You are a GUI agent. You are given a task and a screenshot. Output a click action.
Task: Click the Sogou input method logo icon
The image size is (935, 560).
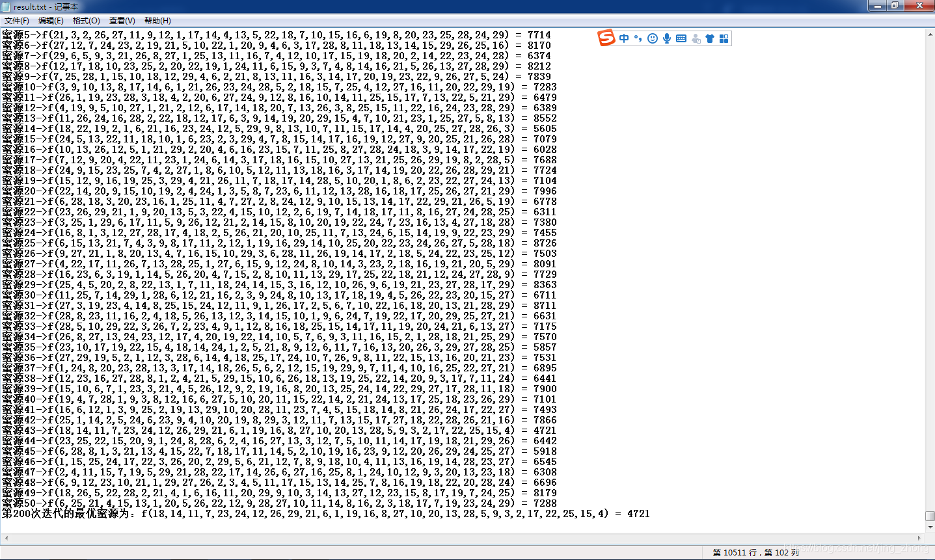click(x=606, y=38)
